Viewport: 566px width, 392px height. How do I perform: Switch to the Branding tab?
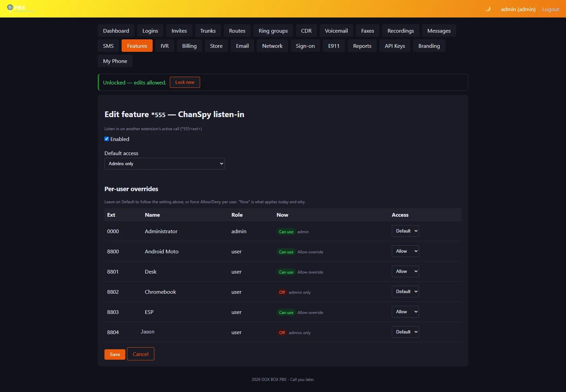click(429, 46)
